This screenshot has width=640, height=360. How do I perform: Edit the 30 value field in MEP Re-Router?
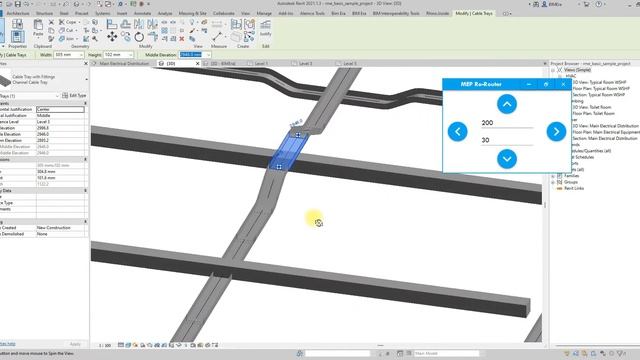(507, 140)
